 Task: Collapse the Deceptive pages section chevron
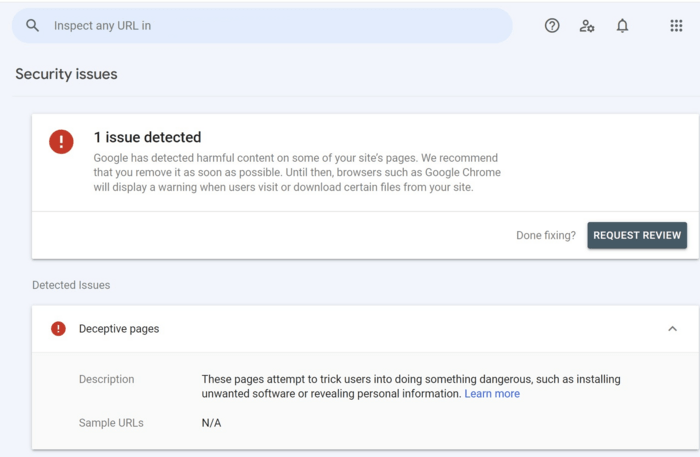pos(672,329)
